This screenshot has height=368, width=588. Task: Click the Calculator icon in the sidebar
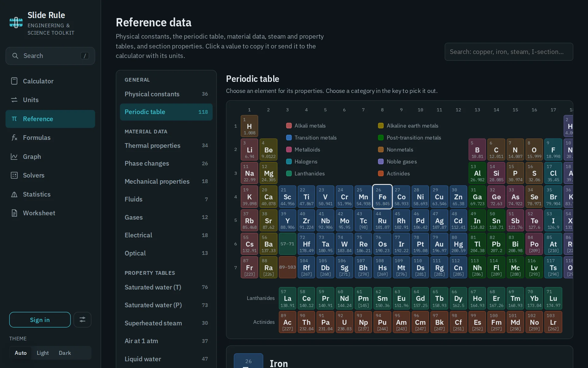pyautogui.click(x=14, y=81)
